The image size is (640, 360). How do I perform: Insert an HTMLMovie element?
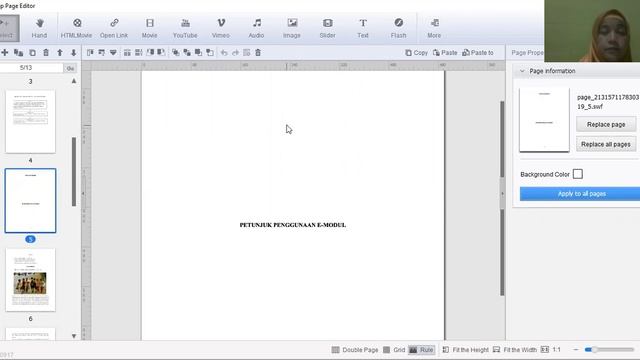coord(76,28)
